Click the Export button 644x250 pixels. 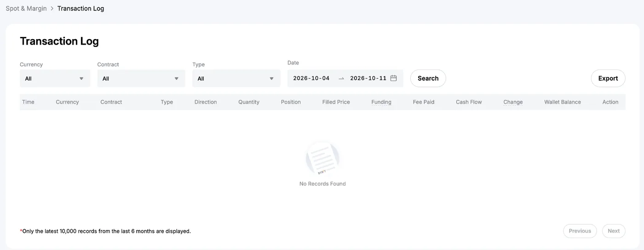[608, 78]
